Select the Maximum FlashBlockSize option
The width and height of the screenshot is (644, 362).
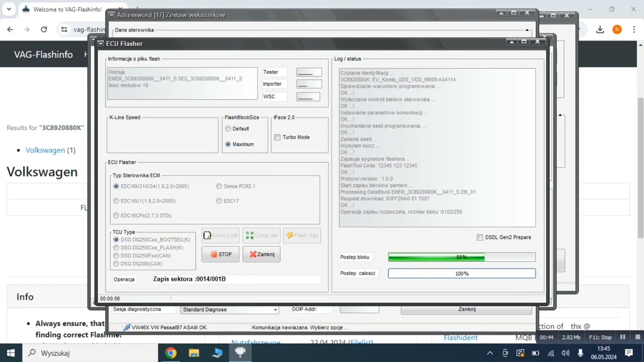pos(228,144)
